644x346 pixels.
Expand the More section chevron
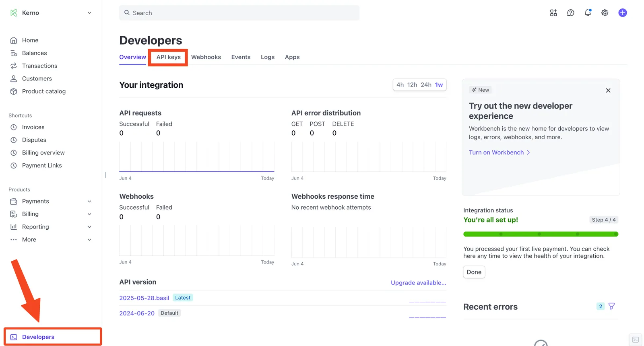pyautogui.click(x=89, y=240)
